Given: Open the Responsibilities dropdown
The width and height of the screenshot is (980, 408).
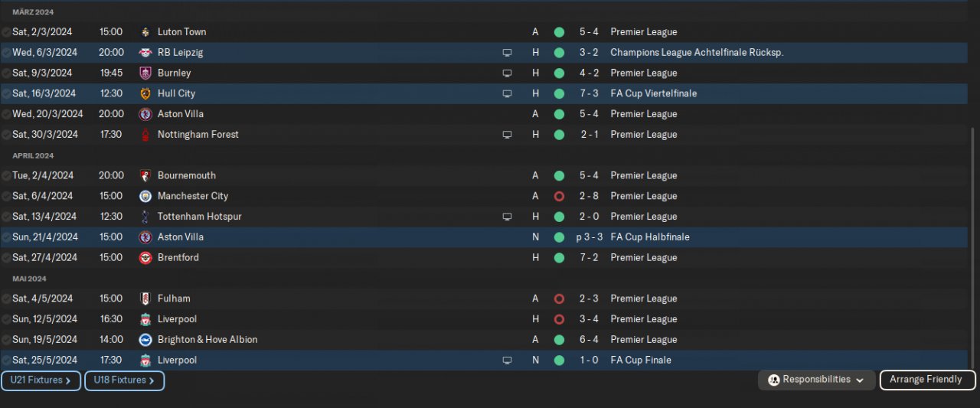Looking at the screenshot, I should [x=817, y=380].
